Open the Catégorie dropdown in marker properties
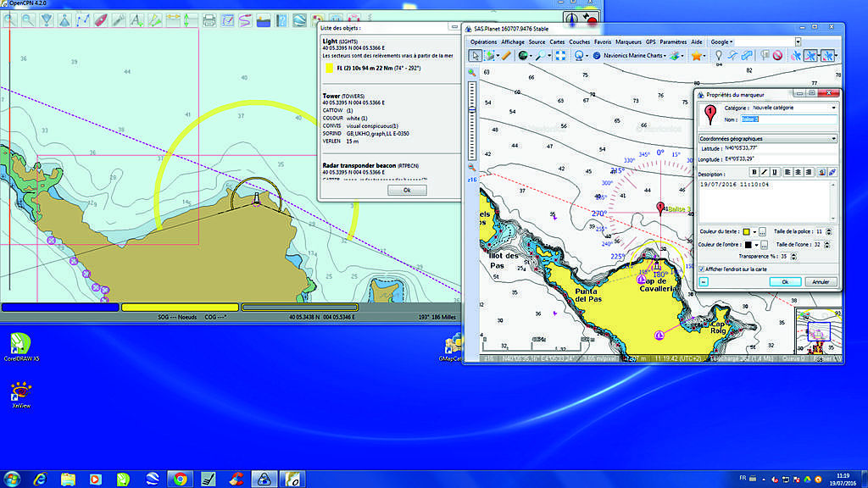This screenshot has height=488, width=868. pyautogui.click(x=834, y=108)
